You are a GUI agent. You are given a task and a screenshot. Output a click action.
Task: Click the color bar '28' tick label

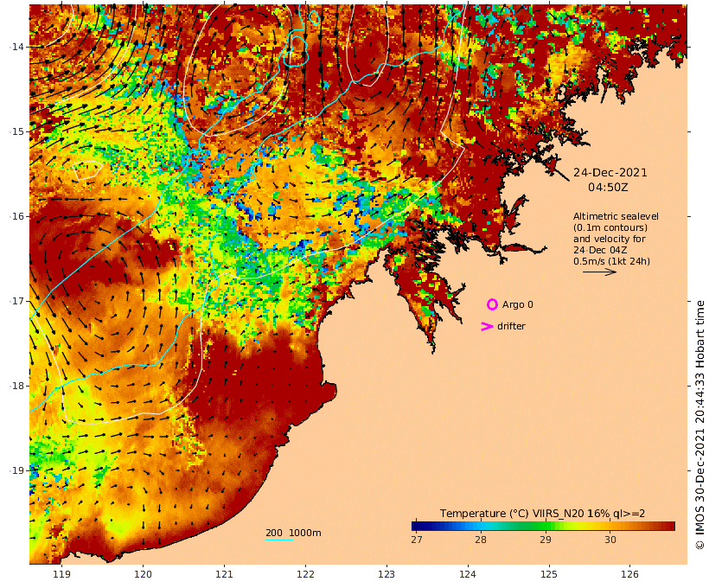(x=481, y=540)
